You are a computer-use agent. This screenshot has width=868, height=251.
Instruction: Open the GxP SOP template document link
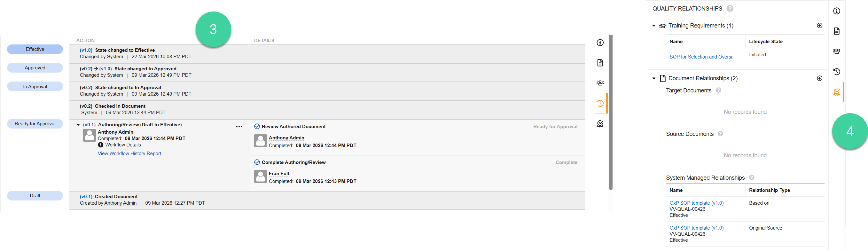coord(696,203)
